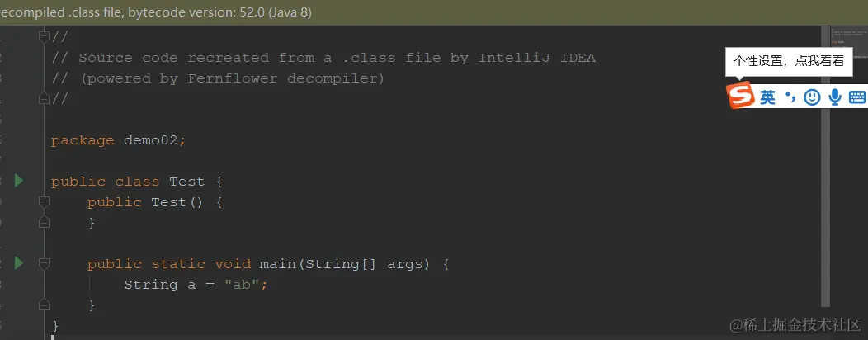Toggle Sogou English/Chinese mode character
Screen dimensions: 868x340
pos(768,98)
